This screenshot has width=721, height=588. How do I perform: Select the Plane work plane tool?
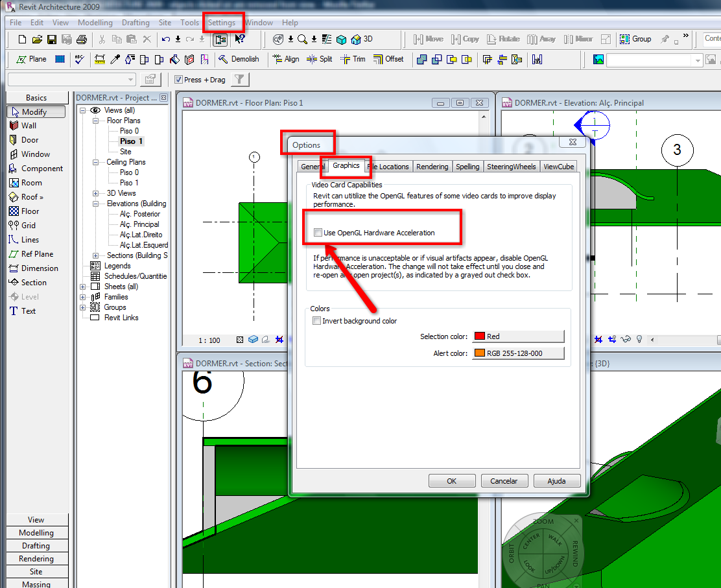[32, 59]
